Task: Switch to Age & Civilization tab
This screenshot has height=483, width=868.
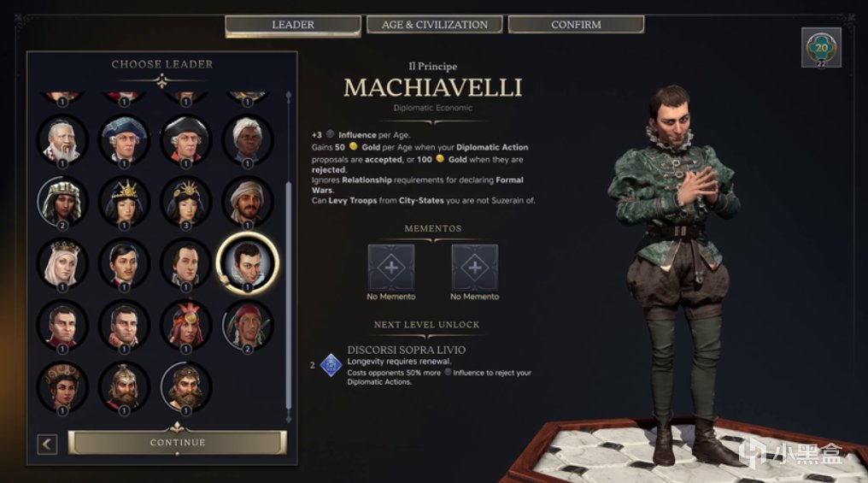Action: [435, 25]
